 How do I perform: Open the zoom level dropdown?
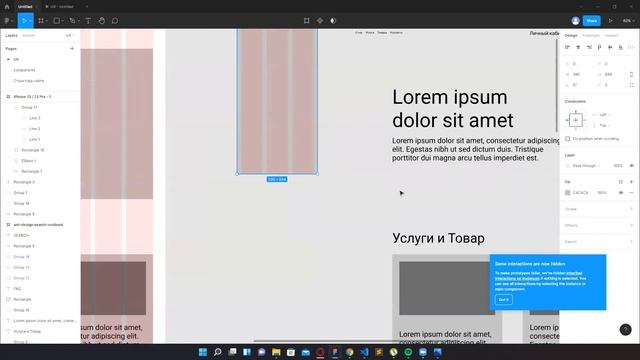click(629, 20)
